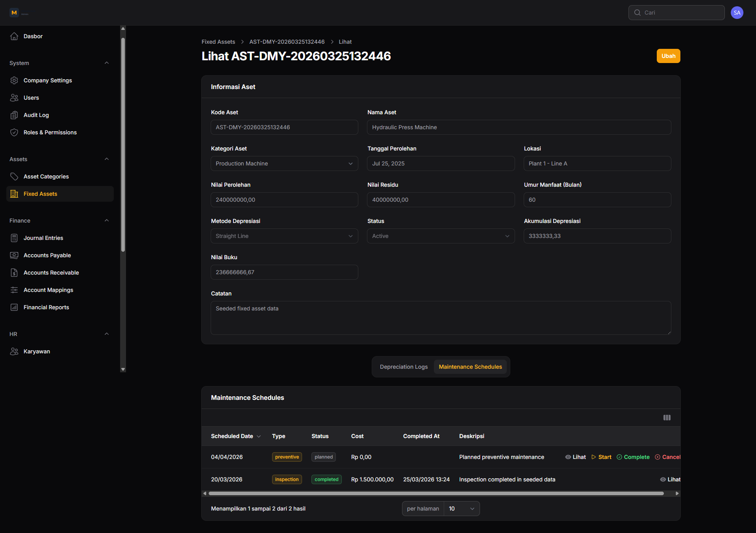Open Karyawan menu item
The image size is (756, 533).
[60, 351]
